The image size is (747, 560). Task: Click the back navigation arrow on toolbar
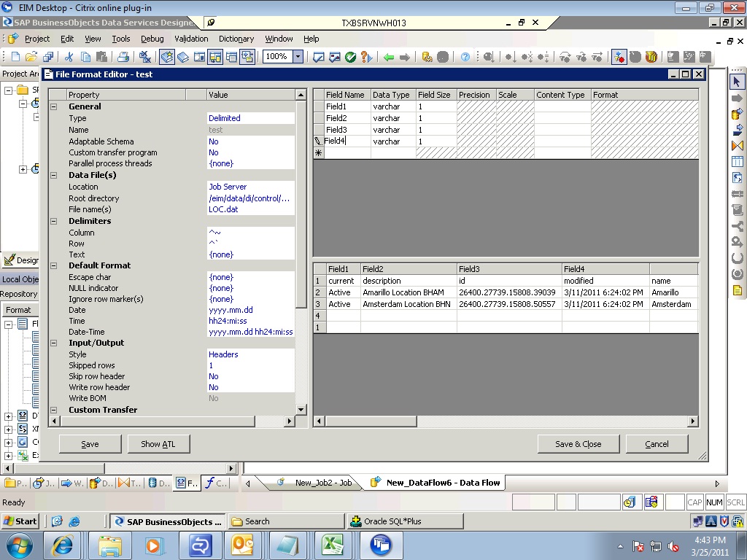388,56
